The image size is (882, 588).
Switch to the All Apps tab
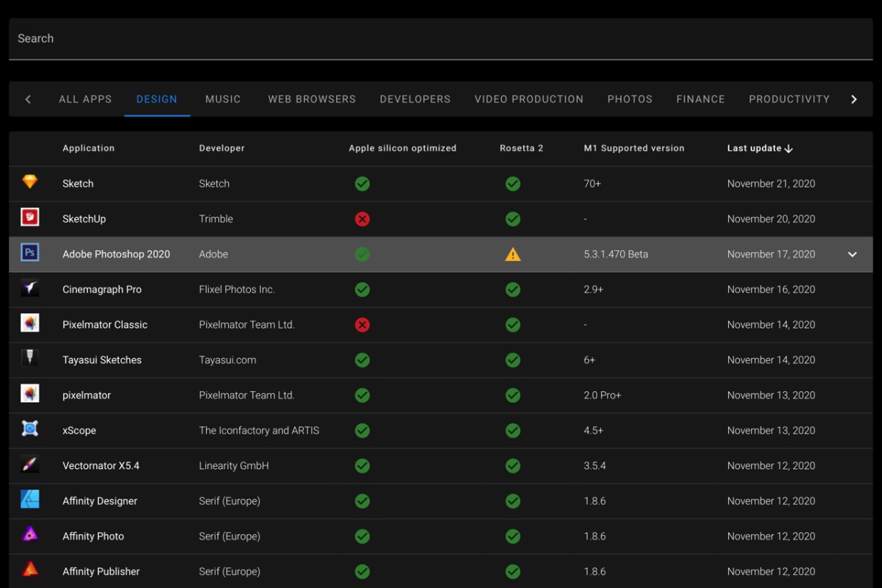click(85, 99)
